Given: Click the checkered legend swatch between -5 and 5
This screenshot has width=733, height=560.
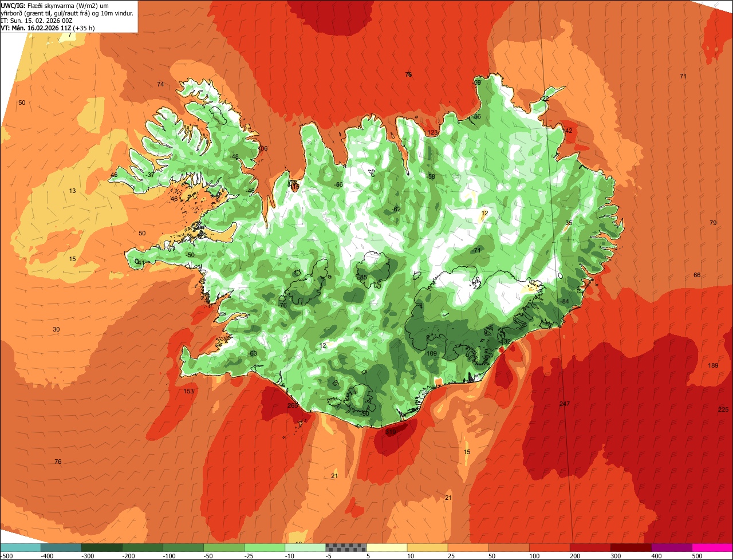Looking at the screenshot, I should coord(345,547).
